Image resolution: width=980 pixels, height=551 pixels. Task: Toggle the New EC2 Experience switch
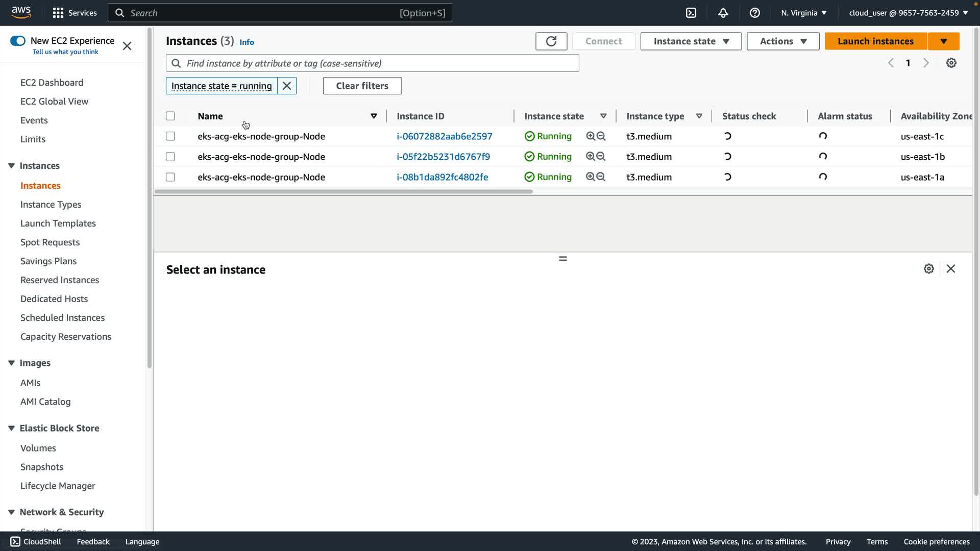pyautogui.click(x=18, y=41)
